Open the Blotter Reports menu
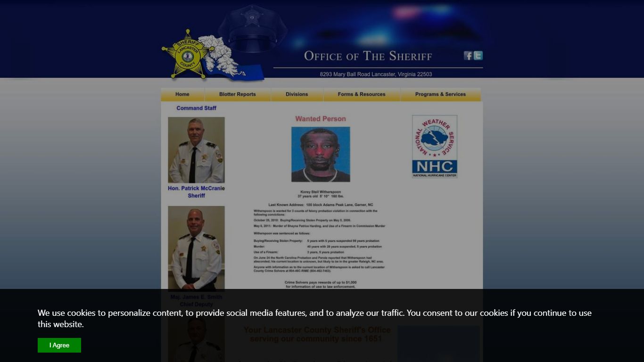644x362 pixels. pos(238,94)
